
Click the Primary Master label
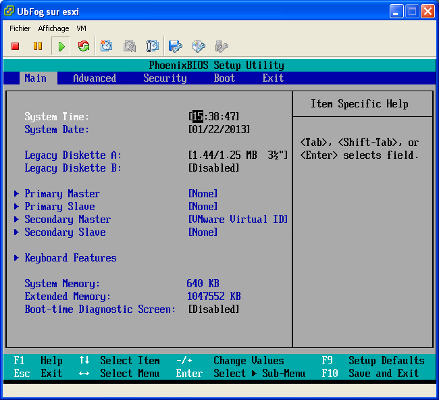coord(62,194)
